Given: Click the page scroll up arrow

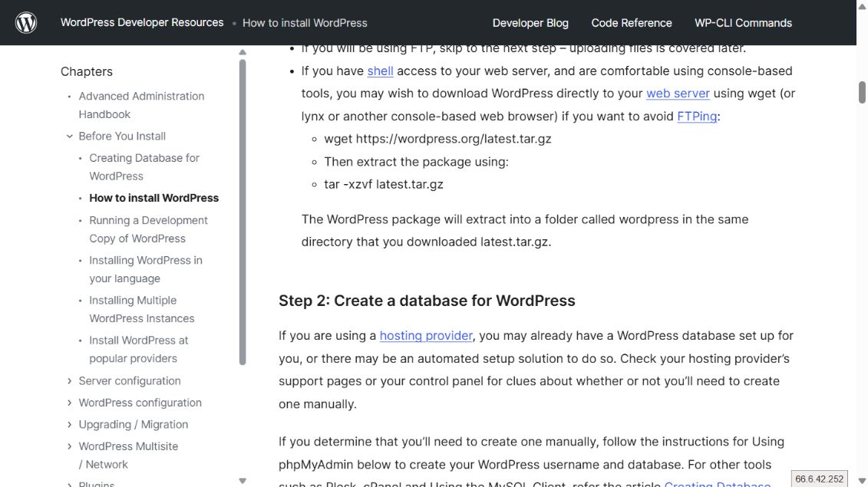Looking at the screenshot, I should [862, 5].
